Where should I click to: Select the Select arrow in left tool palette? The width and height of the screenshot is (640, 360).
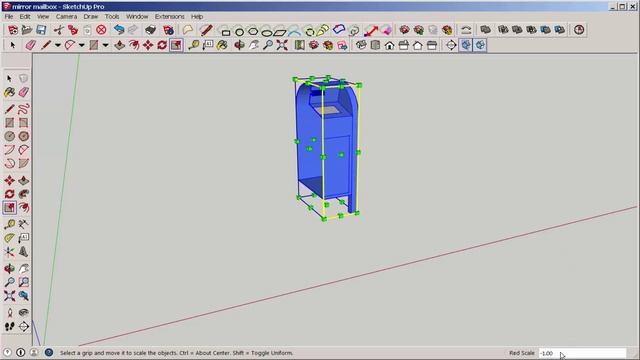[9, 78]
